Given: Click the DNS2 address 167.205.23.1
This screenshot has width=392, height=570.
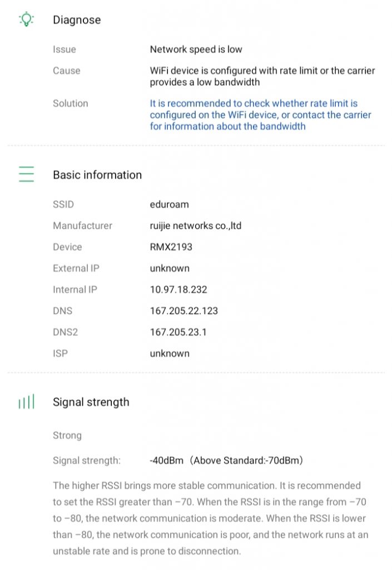Looking at the screenshot, I should click(179, 332).
